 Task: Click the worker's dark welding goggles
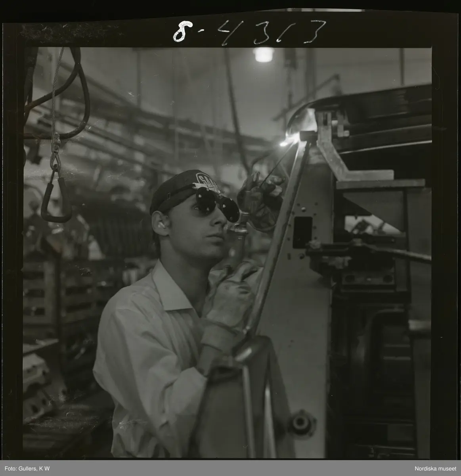tap(216, 203)
